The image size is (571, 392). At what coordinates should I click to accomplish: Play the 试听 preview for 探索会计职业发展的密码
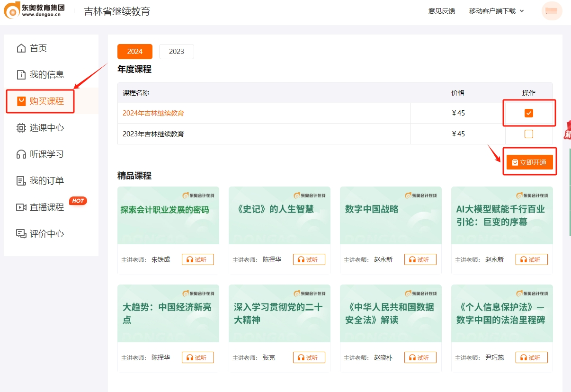point(198,259)
